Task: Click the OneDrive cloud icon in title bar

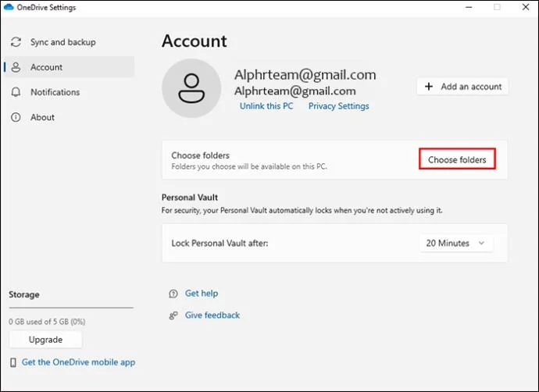Action: tap(9, 7)
